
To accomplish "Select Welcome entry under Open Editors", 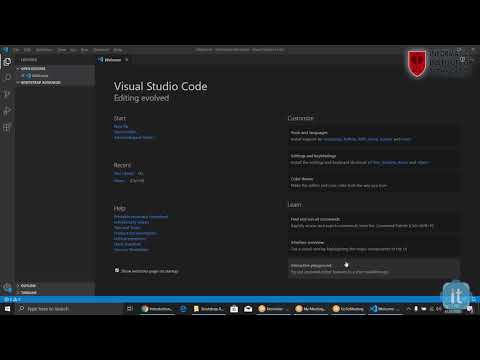I will (x=55, y=76).
